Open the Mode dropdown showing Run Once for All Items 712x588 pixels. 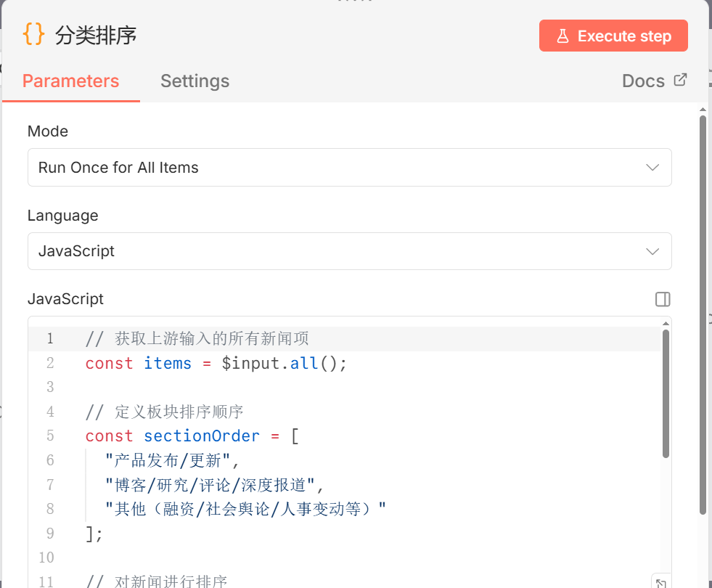coord(349,168)
